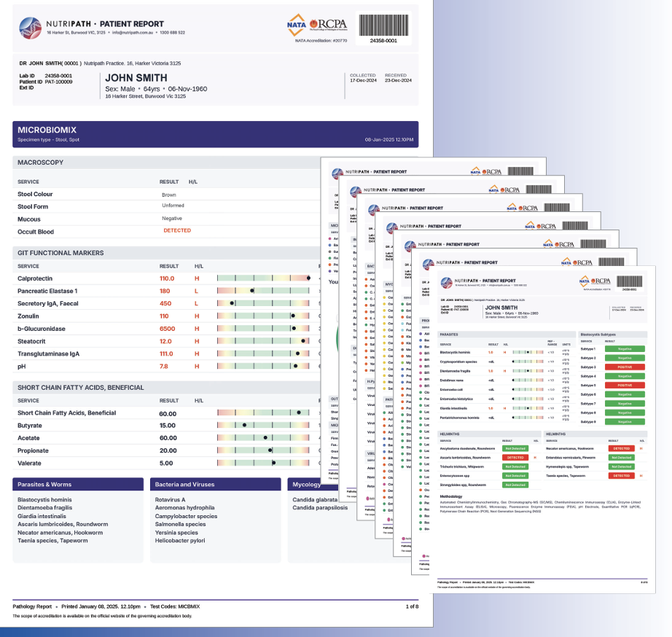Select the Steatocrit row label
Image resolution: width=672 pixels, height=637 pixels.
pos(31,341)
